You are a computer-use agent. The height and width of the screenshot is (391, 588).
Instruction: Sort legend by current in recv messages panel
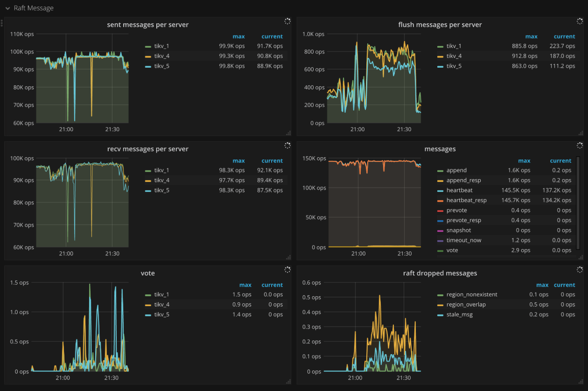(x=272, y=161)
